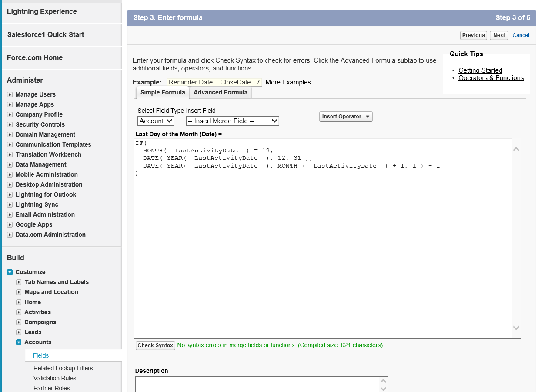Image resolution: width=538 pixels, height=392 pixels.
Task: Open the Lightning Sync label
Action: 37,204
